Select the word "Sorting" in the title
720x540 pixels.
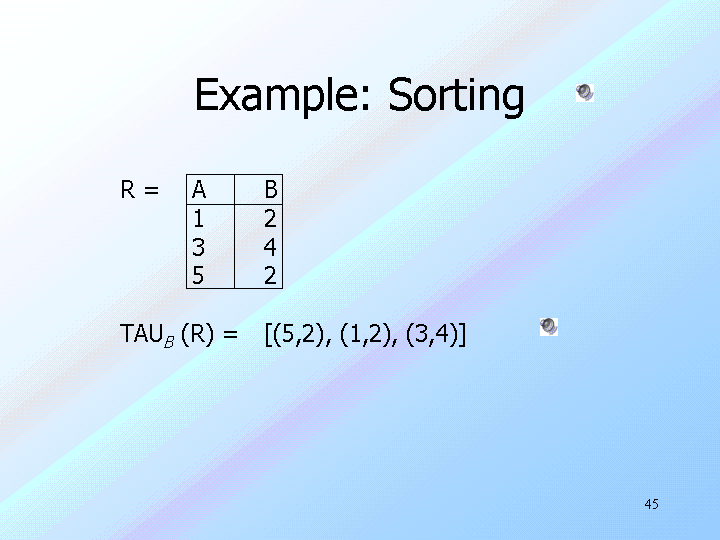(456, 96)
